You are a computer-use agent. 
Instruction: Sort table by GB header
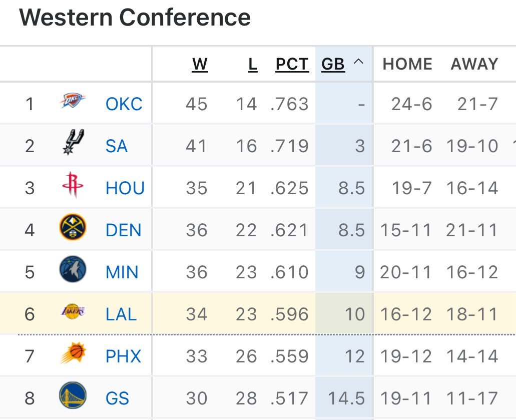(333, 64)
